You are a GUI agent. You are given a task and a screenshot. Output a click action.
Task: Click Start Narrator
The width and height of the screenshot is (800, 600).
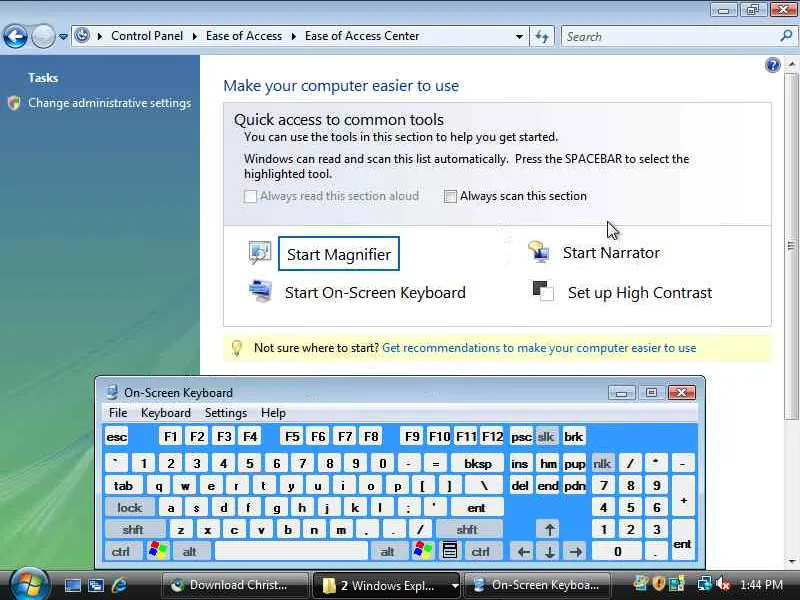[x=611, y=253]
